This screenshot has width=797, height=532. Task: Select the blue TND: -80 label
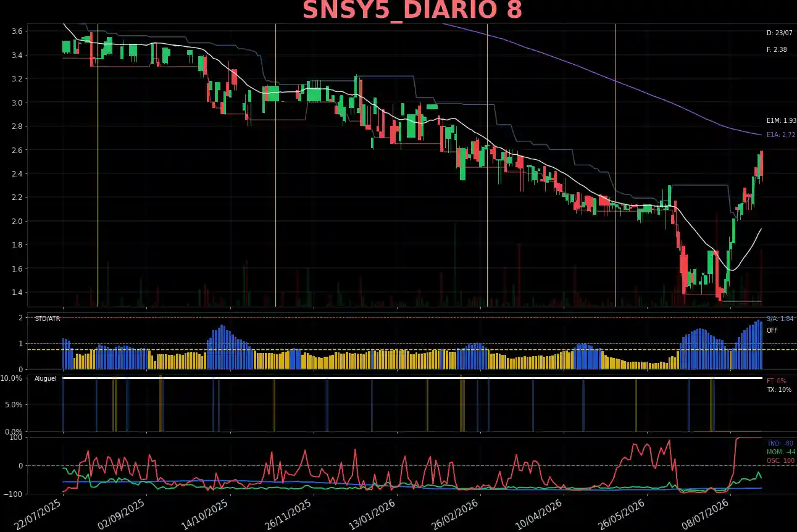click(780, 443)
